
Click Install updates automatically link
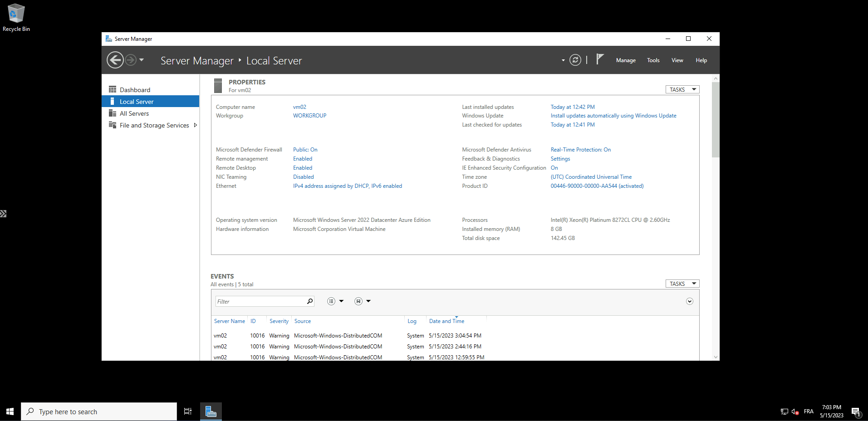(x=613, y=116)
